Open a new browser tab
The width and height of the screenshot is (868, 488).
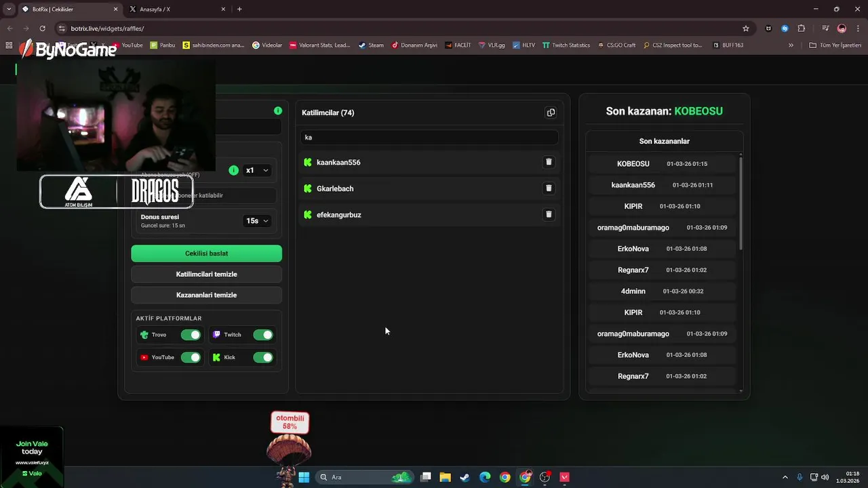click(239, 9)
